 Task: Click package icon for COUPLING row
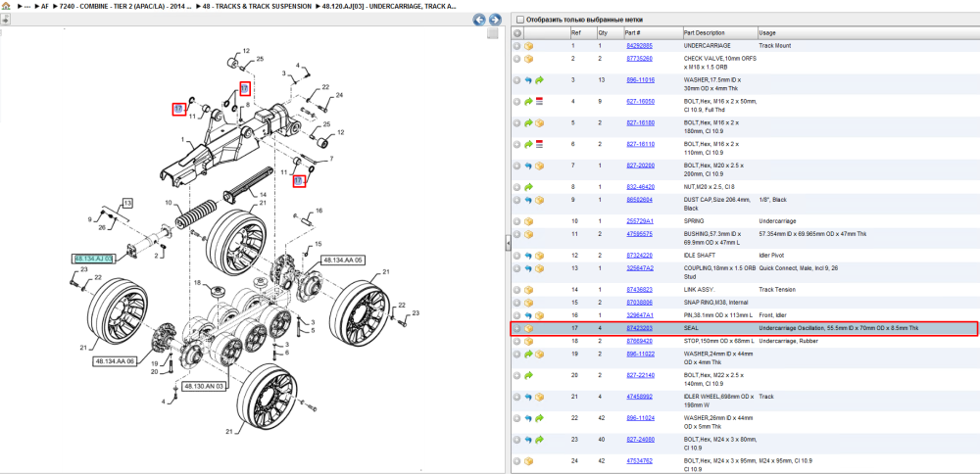tap(539, 268)
